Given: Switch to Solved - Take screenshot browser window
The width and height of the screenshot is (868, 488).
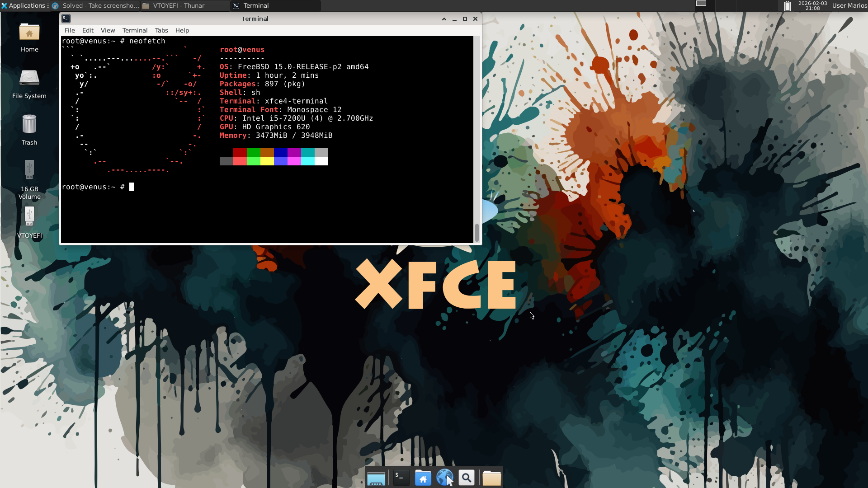Looking at the screenshot, I should [x=95, y=6].
